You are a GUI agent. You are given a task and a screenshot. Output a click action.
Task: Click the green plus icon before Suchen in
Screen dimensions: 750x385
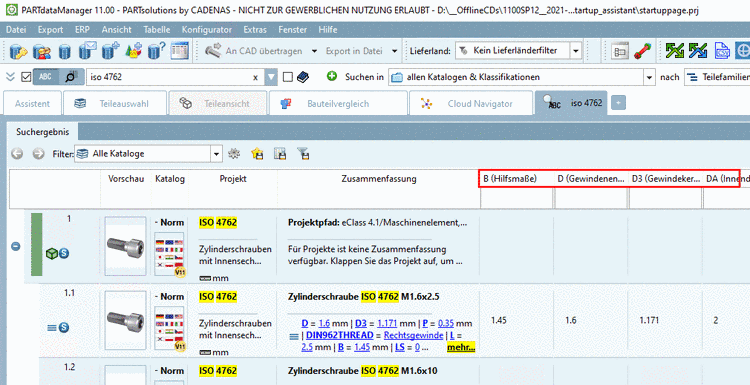pos(331,76)
